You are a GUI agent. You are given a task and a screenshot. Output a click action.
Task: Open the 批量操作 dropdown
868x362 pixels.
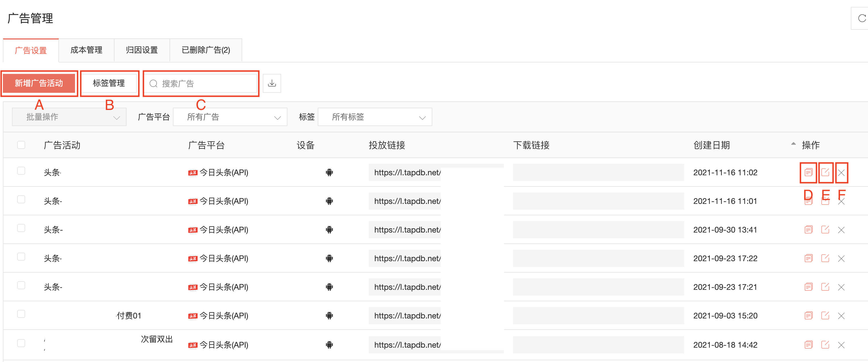(69, 117)
